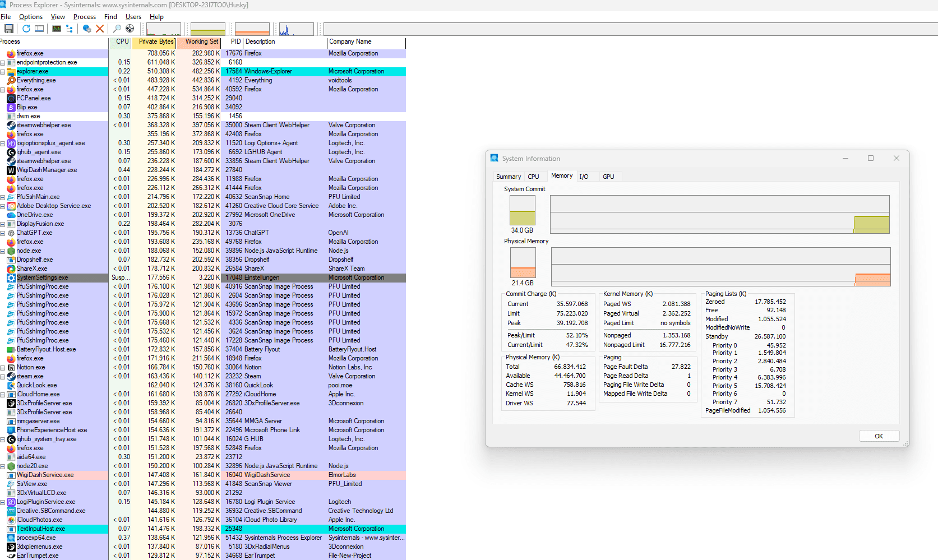Click the lghub_agent.exe Logitech icon
The height and width of the screenshot is (560, 938).
11,152
